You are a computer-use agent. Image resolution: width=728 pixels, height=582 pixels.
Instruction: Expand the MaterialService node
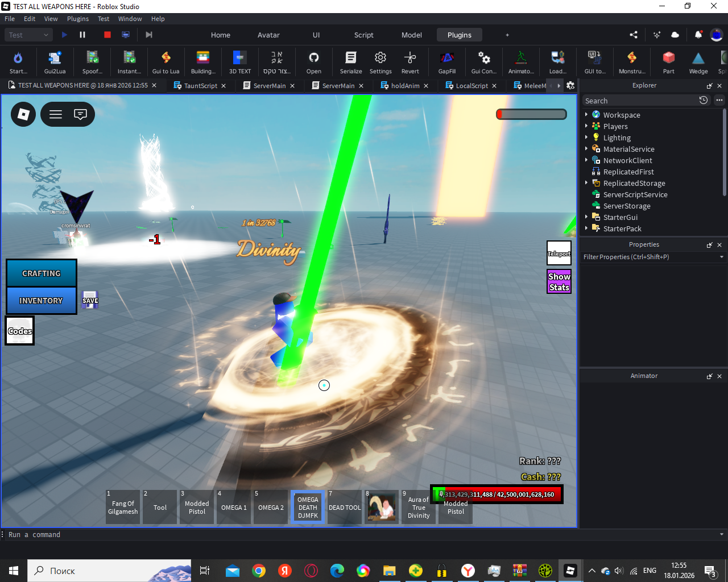pyautogui.click(x=586, y=148)
